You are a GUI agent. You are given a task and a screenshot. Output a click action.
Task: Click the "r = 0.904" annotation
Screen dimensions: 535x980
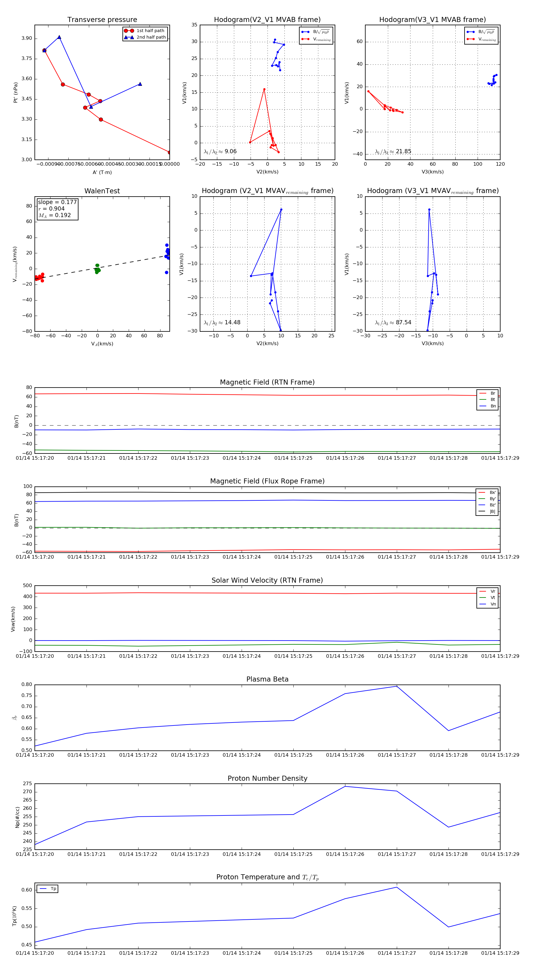coord(51,208)
